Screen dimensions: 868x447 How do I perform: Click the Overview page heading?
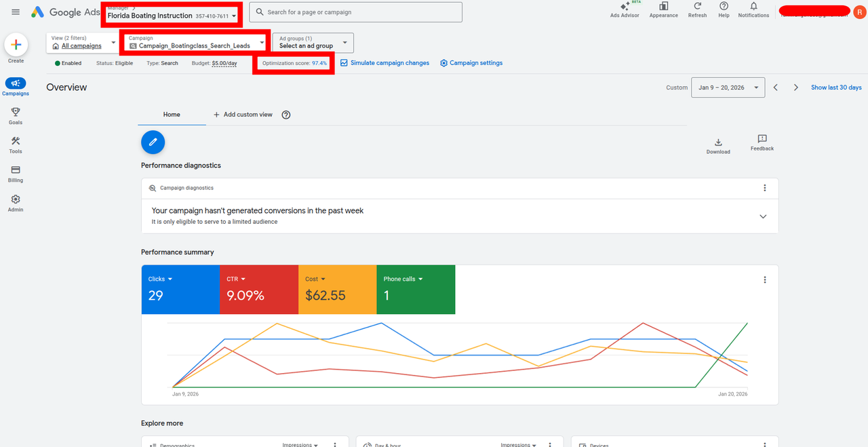click(x=66, y=88)
